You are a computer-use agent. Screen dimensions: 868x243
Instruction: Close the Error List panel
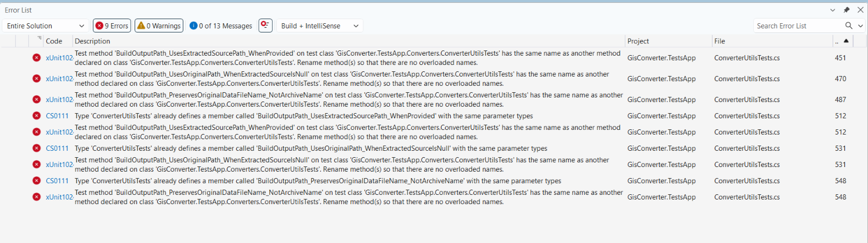tap(860, 10)
